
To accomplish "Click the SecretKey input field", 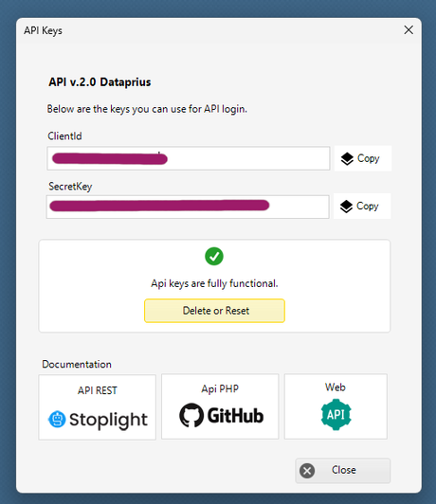I will [x=188, y=207].
